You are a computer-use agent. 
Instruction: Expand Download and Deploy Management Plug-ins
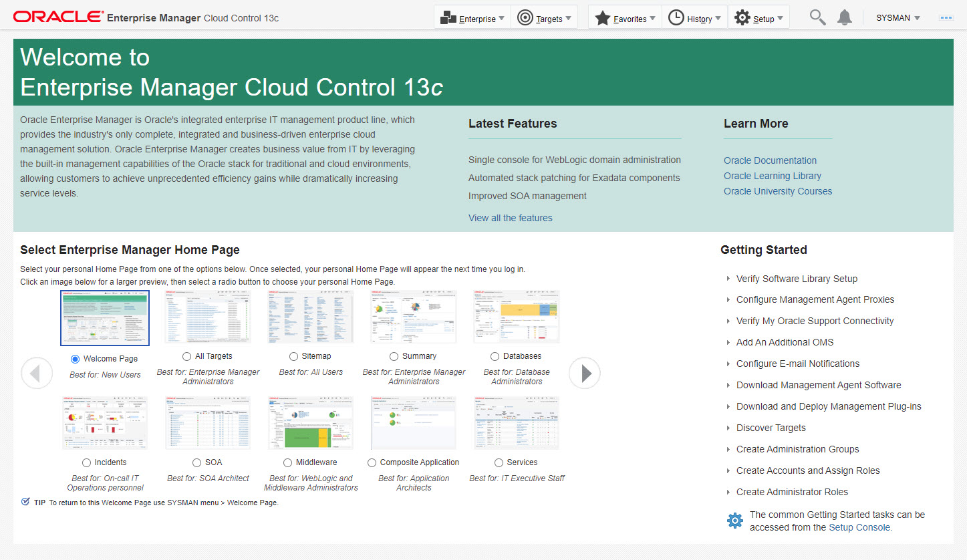point(728,407)
